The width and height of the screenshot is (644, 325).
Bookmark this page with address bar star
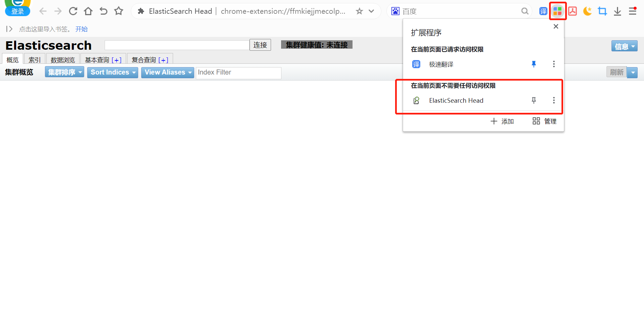coord(360,11)
